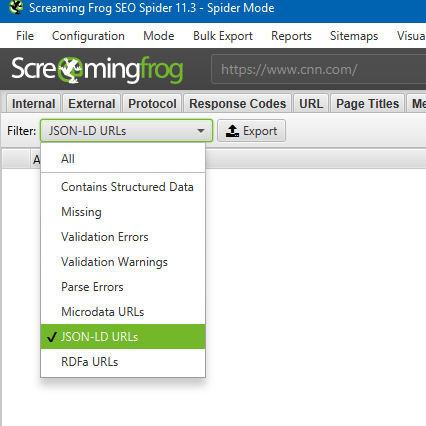Switch to the Protocol tab
Viewport: 426px width, 426px height.
(152, 103)
